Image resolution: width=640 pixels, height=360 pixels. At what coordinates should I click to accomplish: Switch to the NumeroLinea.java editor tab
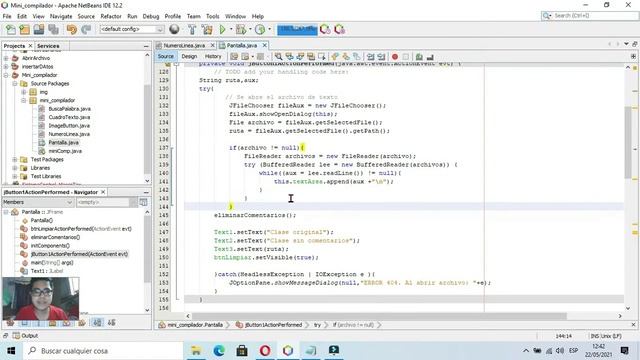click(x=184, y=45)
